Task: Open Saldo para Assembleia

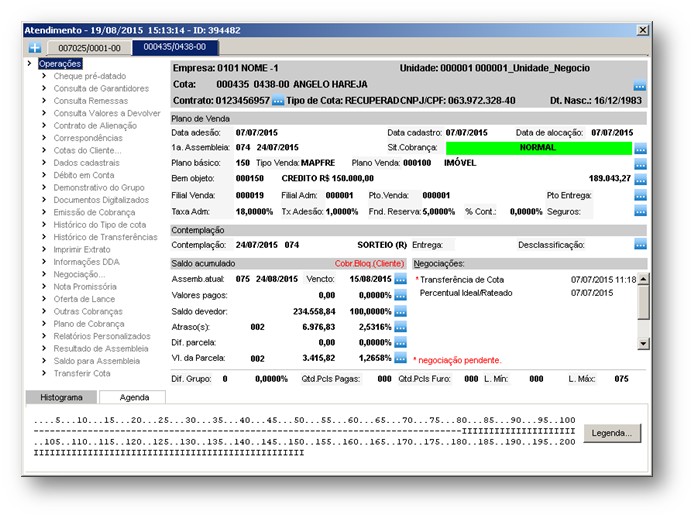Action: pos(97,361)
